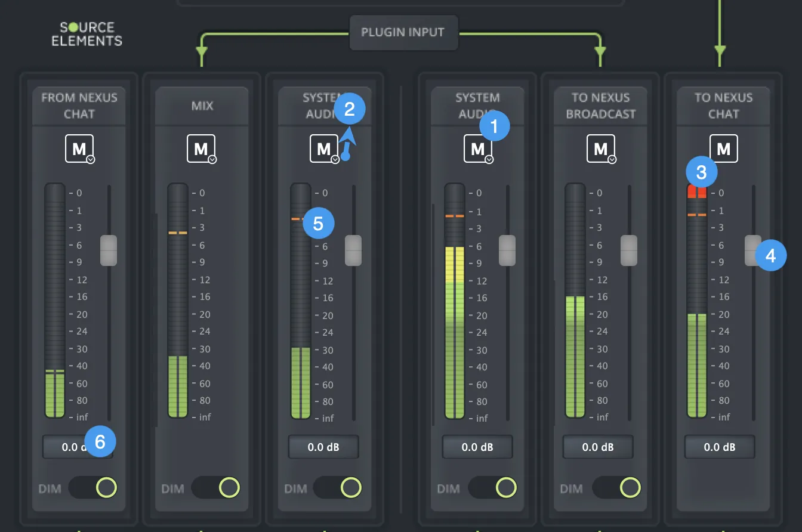Screen dimensions: 802x532
Task: Toggle DIM on From Nexus Chat channel
Action: 93,488
